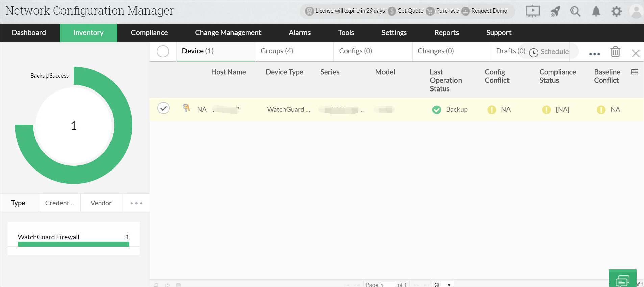Open the rows-per-page dropdown showing 50
Screen dimensions: 644x287
(443, 285)
